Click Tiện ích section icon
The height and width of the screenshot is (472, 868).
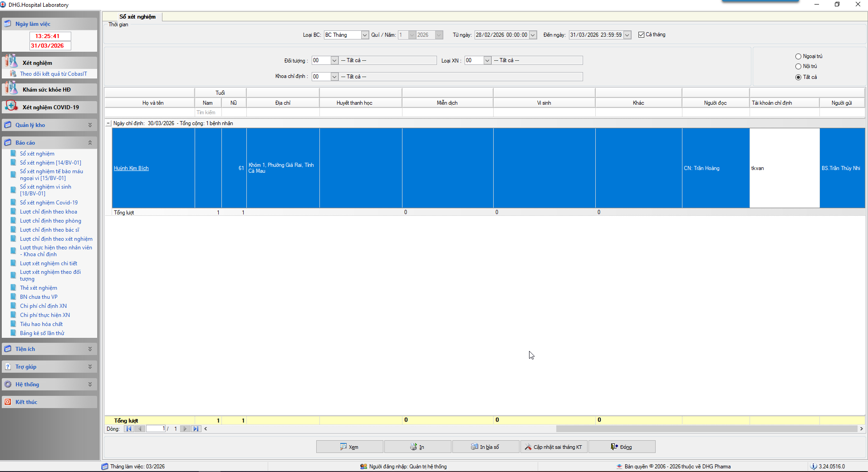pos(8,349)
